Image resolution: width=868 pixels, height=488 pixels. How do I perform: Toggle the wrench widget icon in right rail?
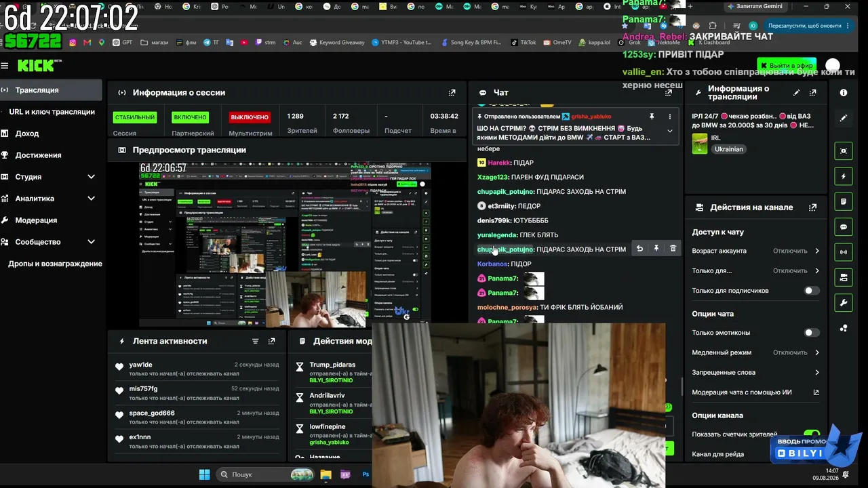pyautogui.click(x=844, y=302)
